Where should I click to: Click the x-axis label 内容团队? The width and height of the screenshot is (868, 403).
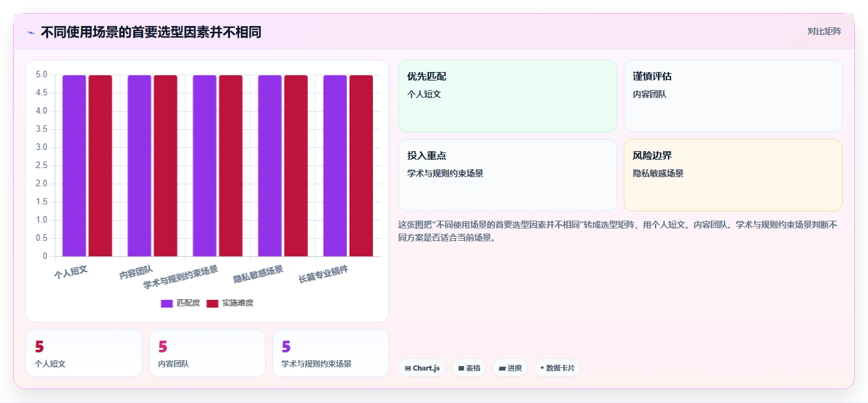[136, 272]
